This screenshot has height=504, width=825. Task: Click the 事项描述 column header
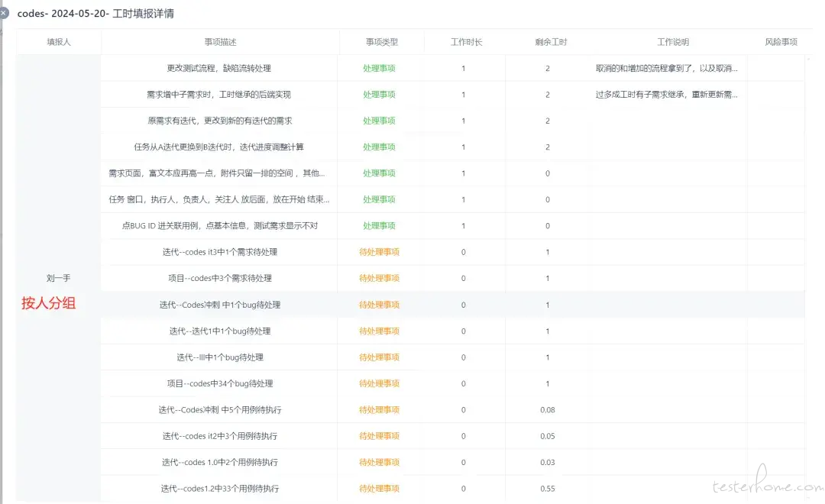[220, 42]
